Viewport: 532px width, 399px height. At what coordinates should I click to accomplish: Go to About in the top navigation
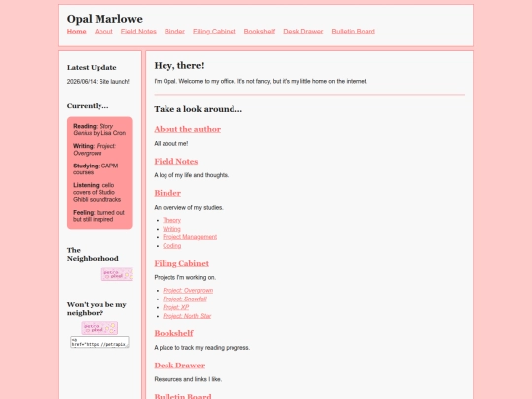tap(103, 32)
